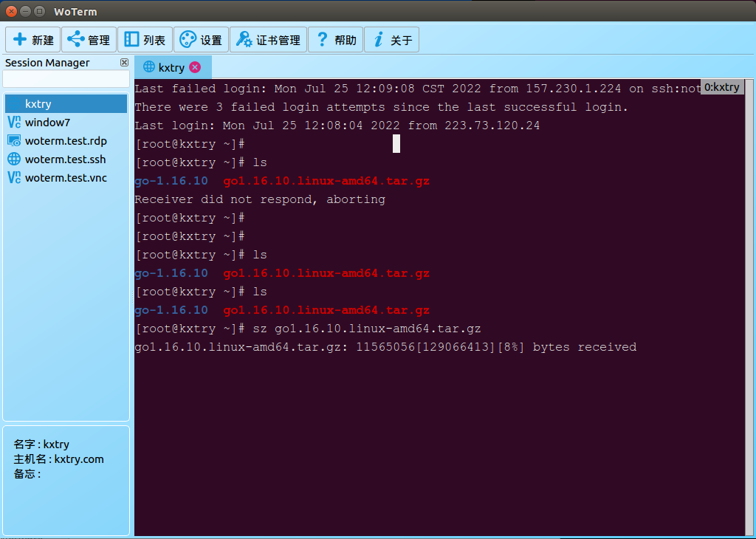Screen dimensions: 756x539
Task: Click the 'Last login: Mon Jul 25' line
Action: pyautogui.click(x=337, y=126)
